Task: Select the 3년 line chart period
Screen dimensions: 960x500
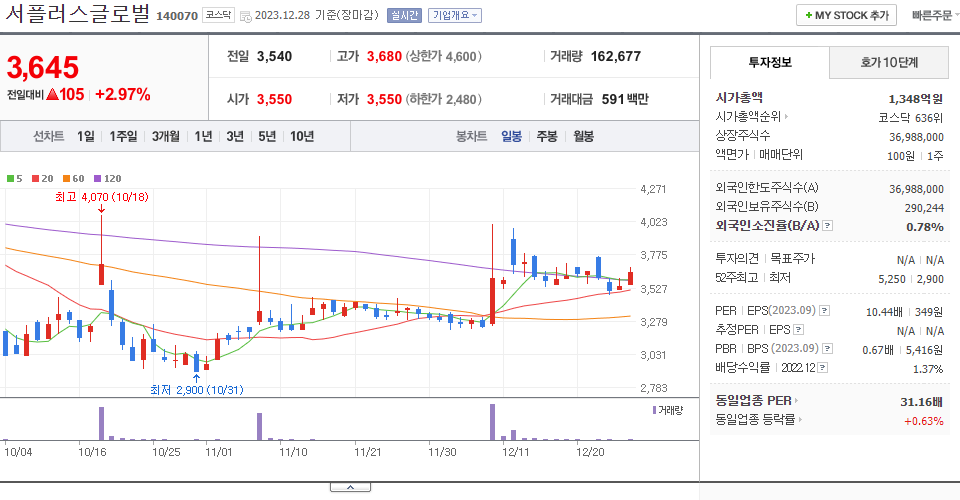Action: tap(235, 136)
